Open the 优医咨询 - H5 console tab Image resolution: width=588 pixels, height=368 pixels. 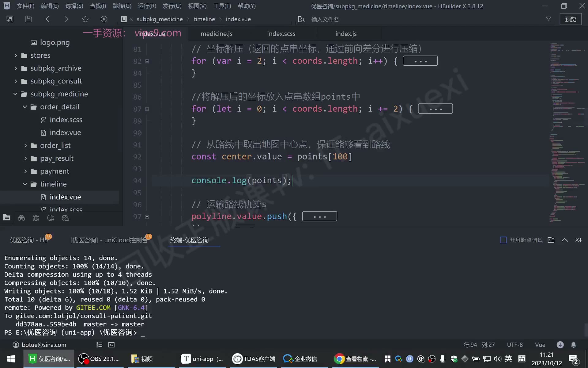point(29,240)
